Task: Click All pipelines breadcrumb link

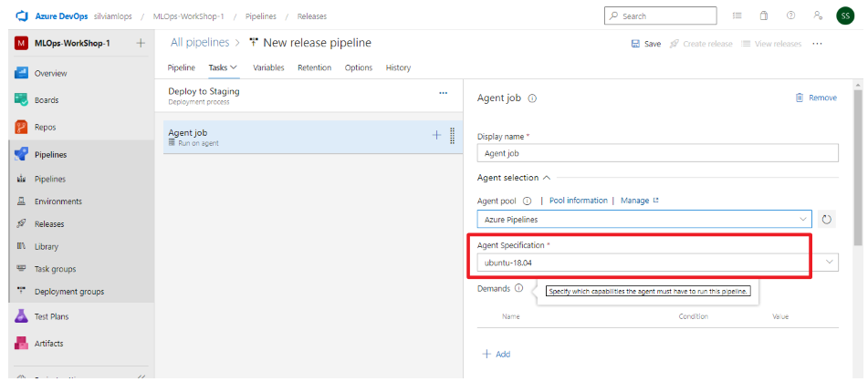Action: pos(200,43)
